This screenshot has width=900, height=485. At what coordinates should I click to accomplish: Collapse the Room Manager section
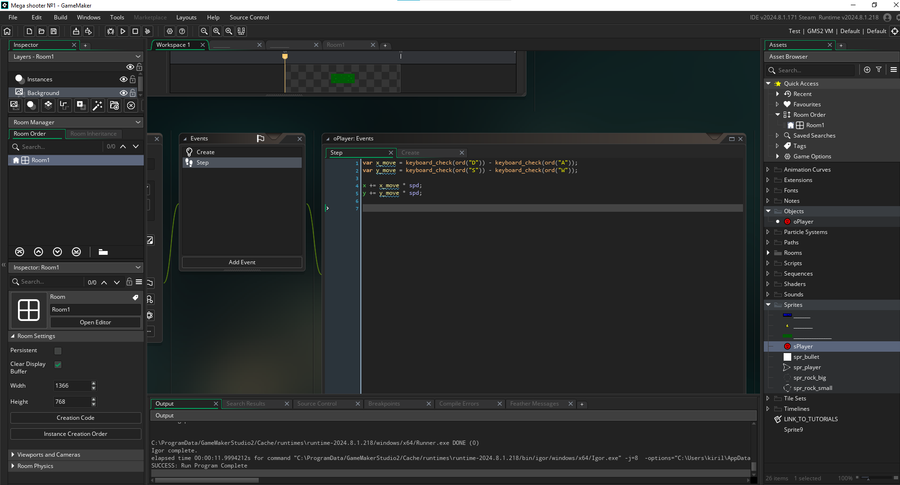138,122
